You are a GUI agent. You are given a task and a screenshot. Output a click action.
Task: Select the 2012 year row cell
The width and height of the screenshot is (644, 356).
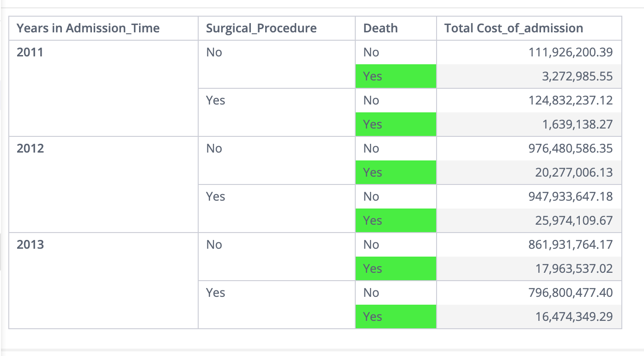tap(30, 148)
